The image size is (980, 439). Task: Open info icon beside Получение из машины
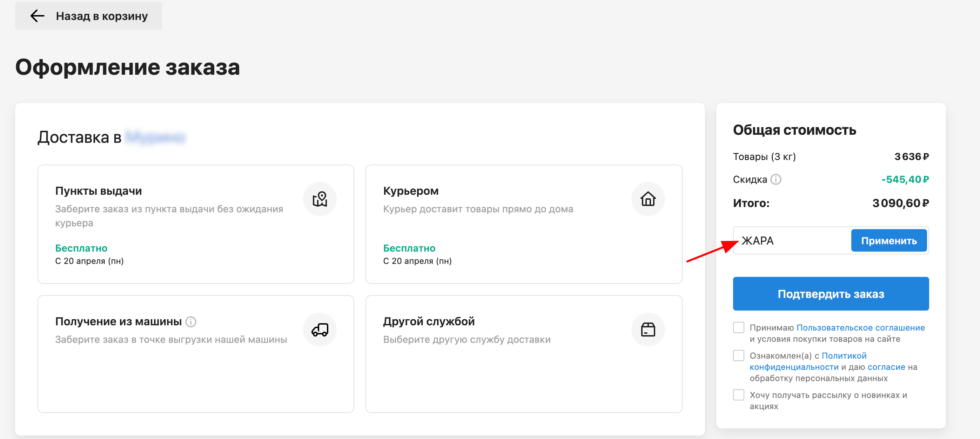point(190,322)
